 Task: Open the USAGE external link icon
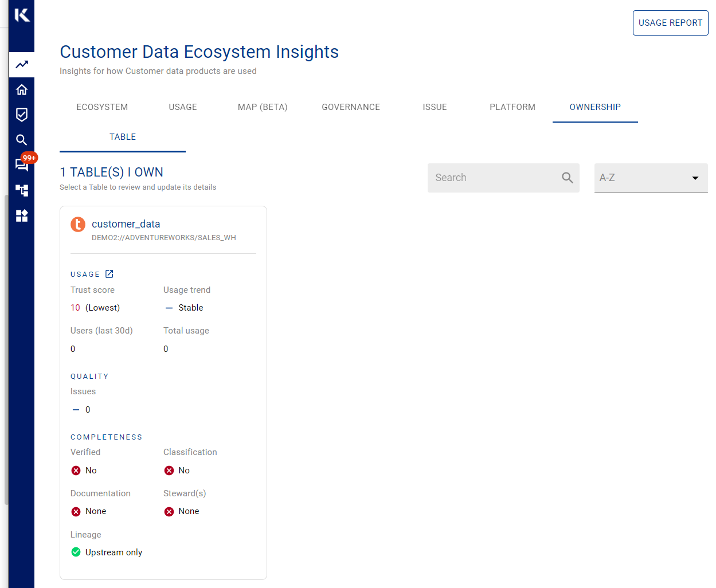pos(109,274)
